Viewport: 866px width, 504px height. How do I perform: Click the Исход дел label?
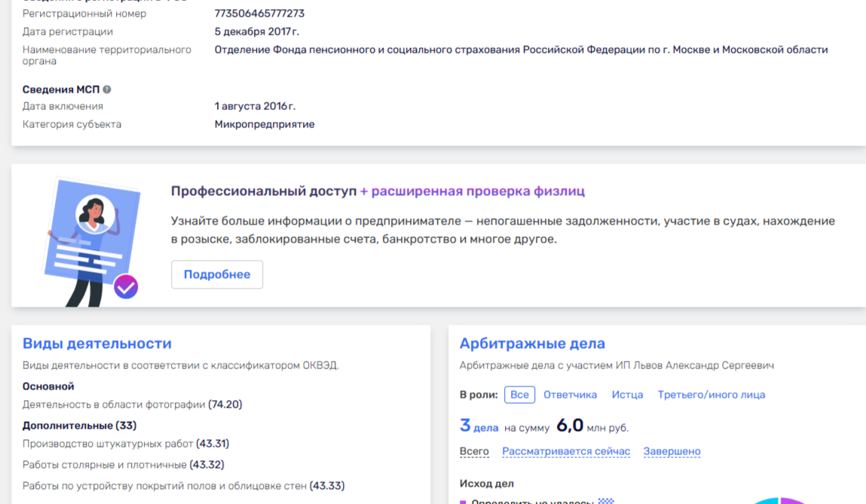487,484
